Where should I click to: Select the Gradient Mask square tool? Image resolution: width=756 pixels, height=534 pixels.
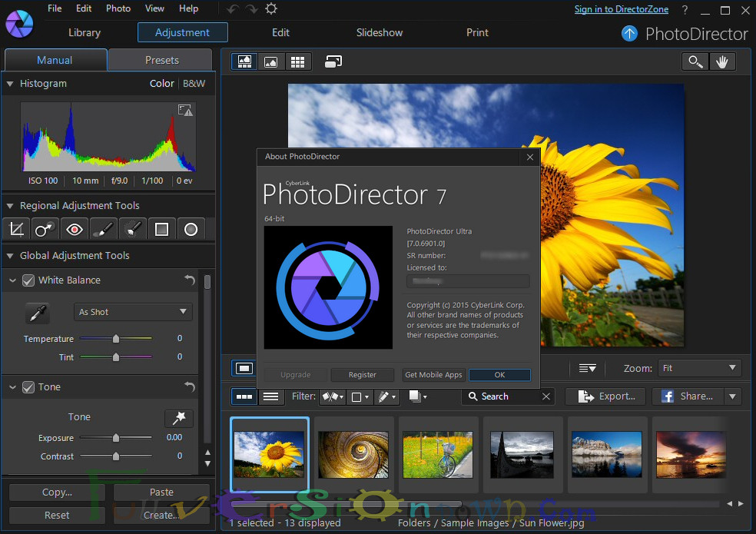(x=161, y=229)
